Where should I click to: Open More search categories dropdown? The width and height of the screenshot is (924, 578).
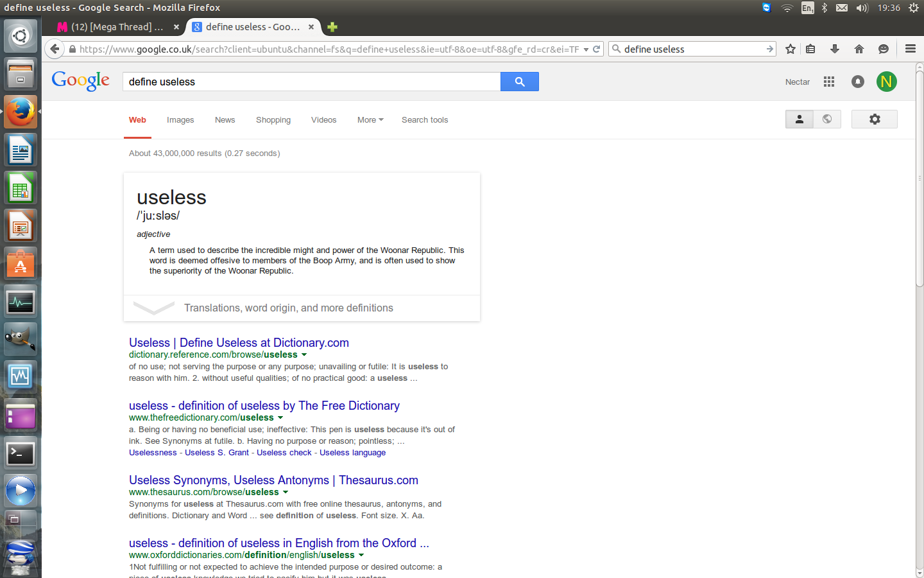pos(370,120)
